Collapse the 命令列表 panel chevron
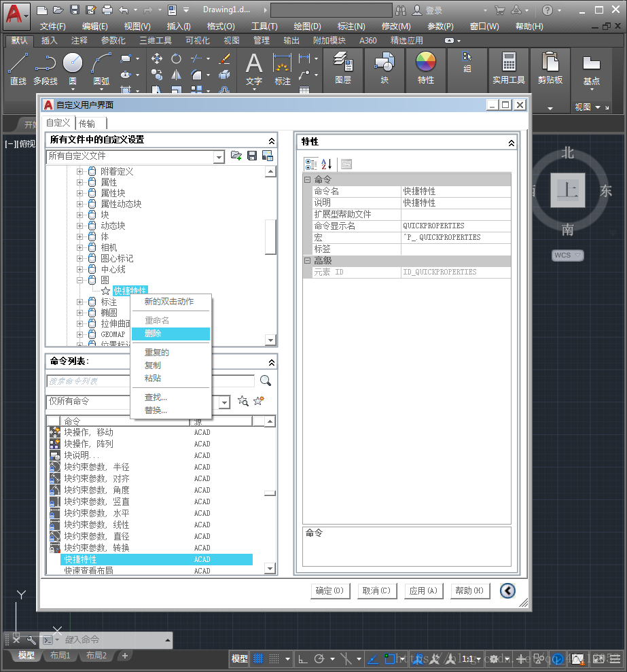Viewport: 627px width, 672px height. tap(271, 363)
